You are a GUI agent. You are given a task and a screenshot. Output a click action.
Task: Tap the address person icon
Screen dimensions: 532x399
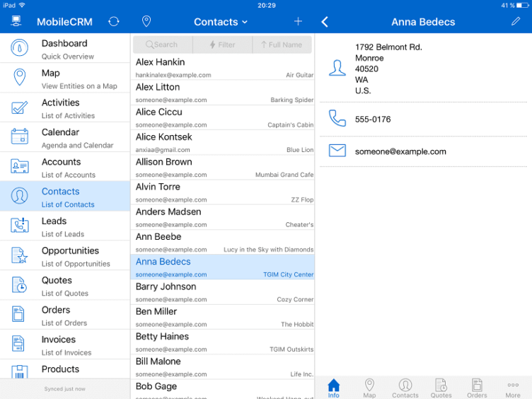click(337, 68)
